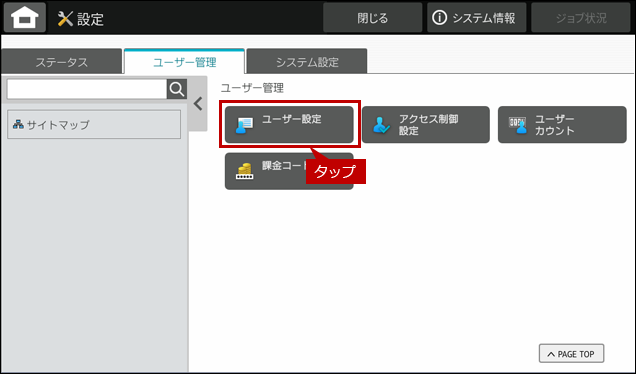The width and height of the screenshot is (636, 374).
Task: Switch to the システム設定 tab
Action: click(x=307, y=62)
